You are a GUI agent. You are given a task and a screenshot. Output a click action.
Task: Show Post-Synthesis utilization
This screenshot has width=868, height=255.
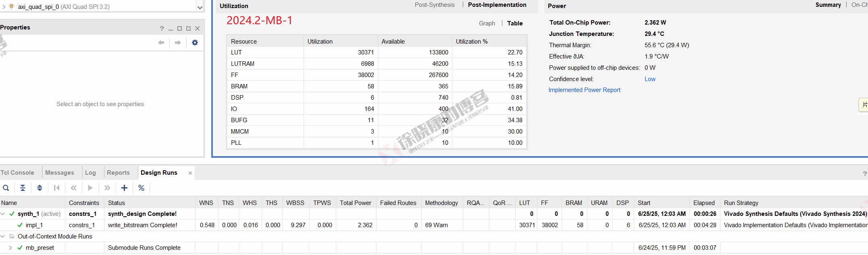[x=435, y=5]
